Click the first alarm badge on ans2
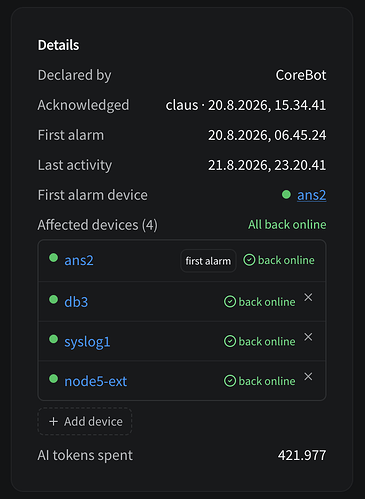This screenshot has width=365, height=499. (x=208, y=261)
